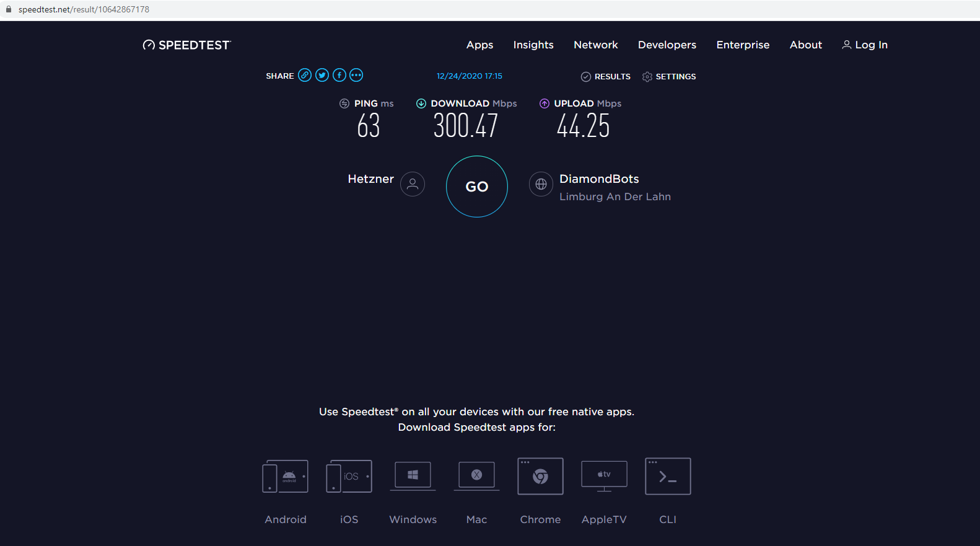Click the Results checkmark icon
The image size is (980, 546).
point(585,77)
